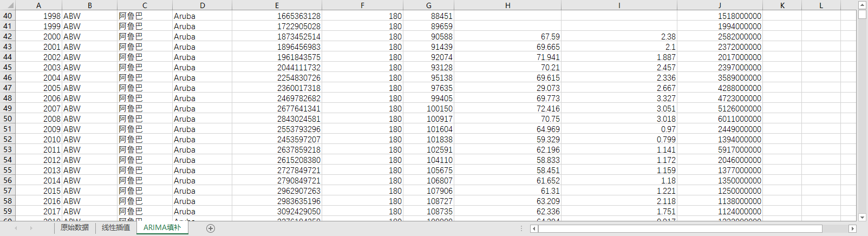Click 阿鲁巴 cell in row 47
Image resolution: width=868 pixels, height=236 pixels.
(x=145, y=88)
